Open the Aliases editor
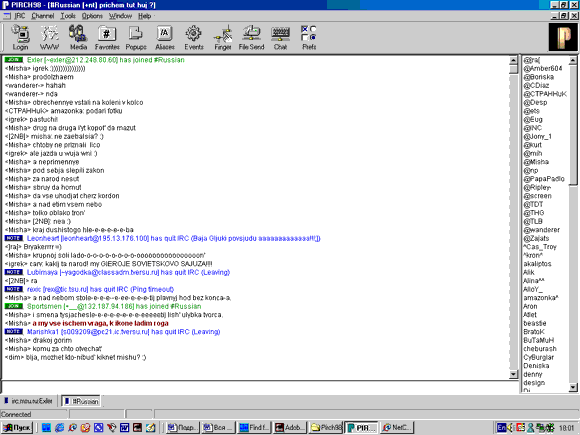 point(165,38)
